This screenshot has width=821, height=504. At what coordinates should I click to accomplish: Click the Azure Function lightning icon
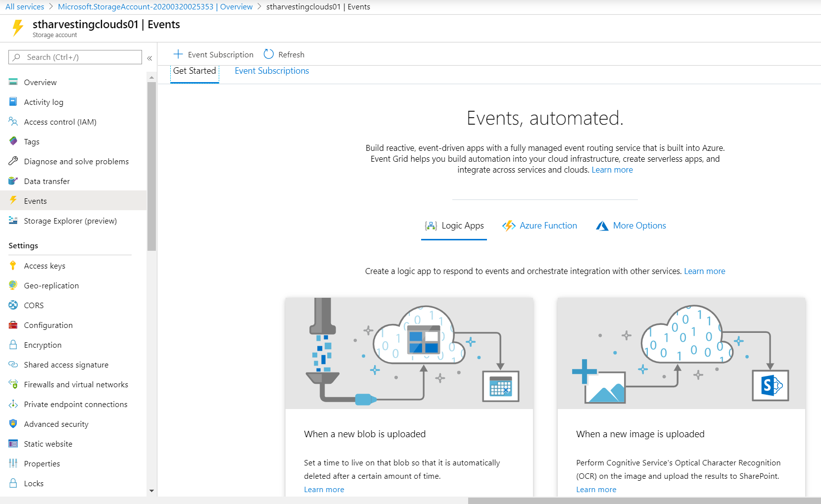(x=509, y=226)
